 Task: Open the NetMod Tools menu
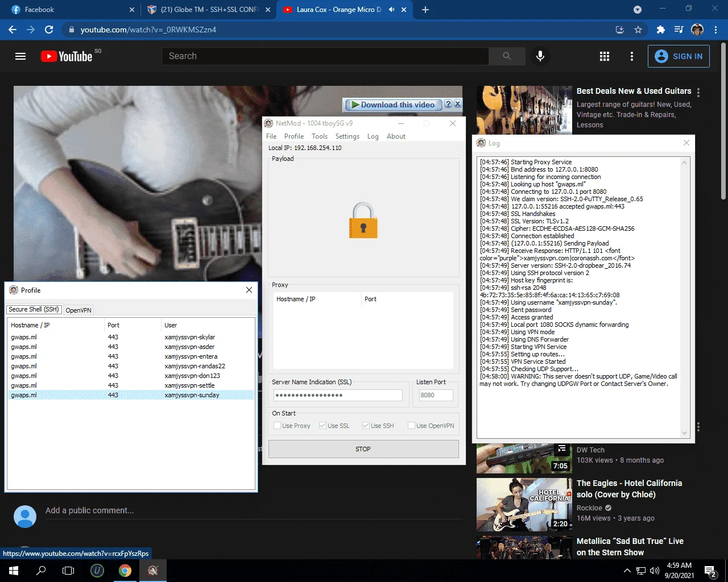[x=320, y=136]
